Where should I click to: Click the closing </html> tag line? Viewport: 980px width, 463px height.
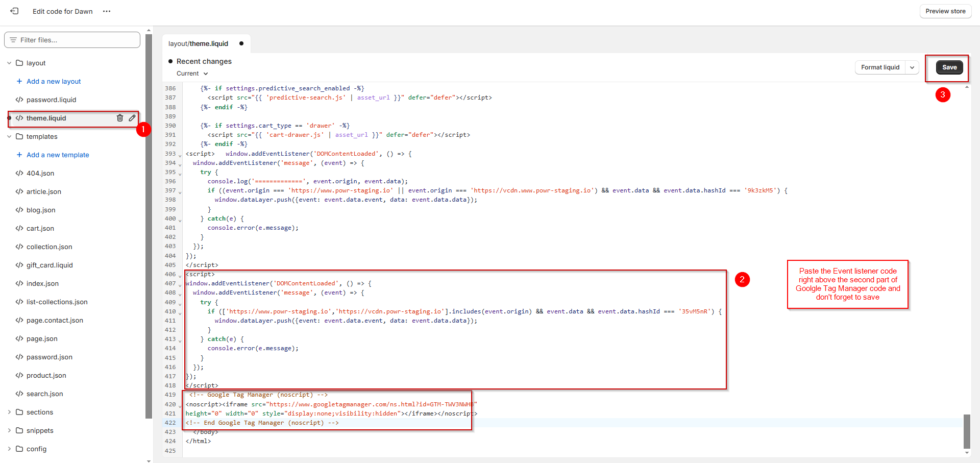[198, 441]
